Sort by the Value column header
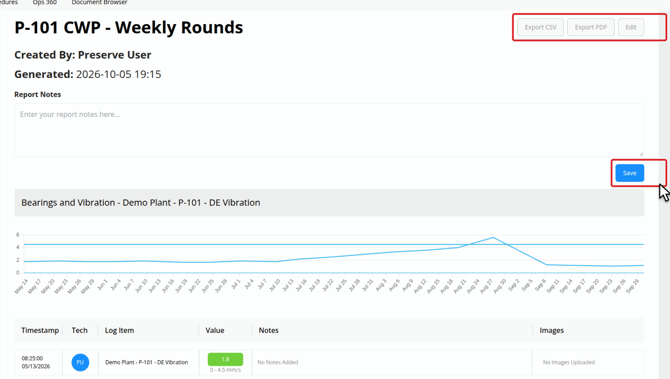 pyautogui.click(x=215, y=330)
